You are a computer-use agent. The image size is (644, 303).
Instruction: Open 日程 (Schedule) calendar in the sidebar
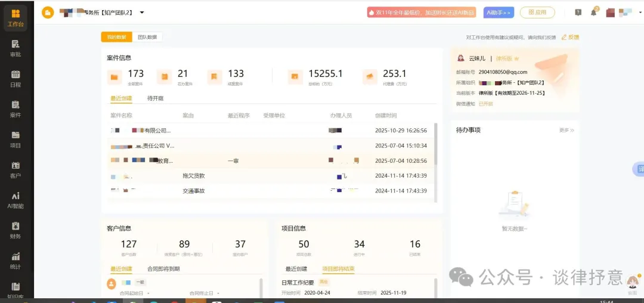pos(16,78)
